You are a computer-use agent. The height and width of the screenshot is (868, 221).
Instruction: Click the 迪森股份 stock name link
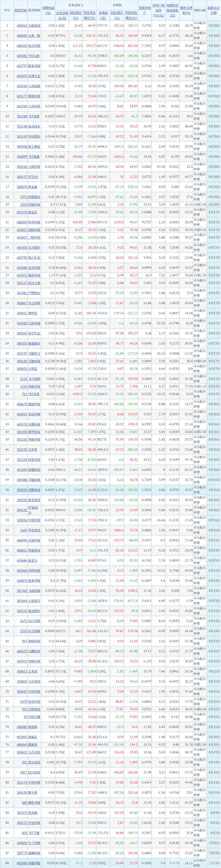(34, 344)
